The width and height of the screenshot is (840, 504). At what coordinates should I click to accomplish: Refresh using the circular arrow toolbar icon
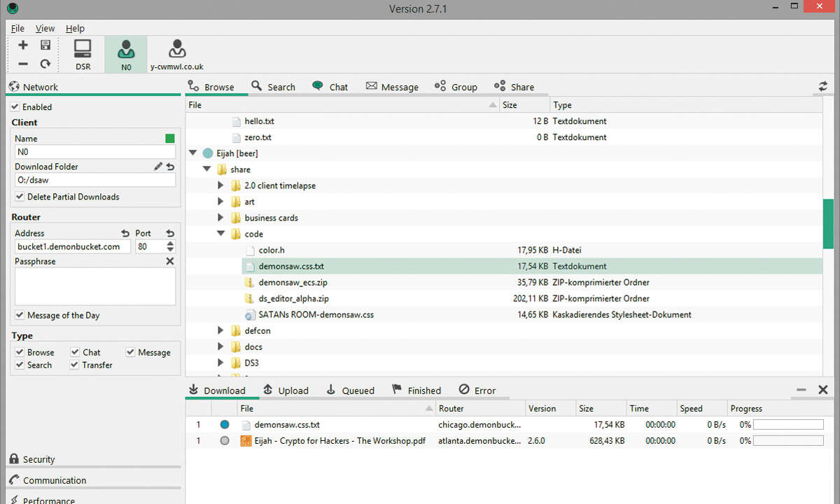pos(45,64)
